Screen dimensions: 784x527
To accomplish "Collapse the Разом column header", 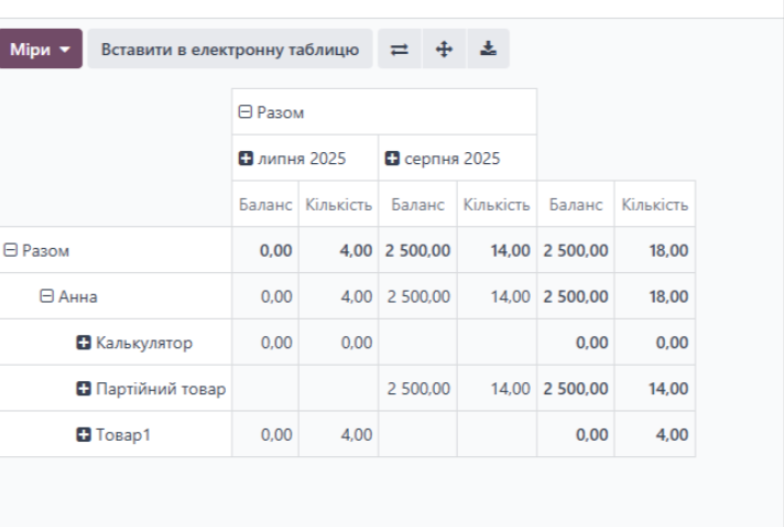I will tap(271, 113).
